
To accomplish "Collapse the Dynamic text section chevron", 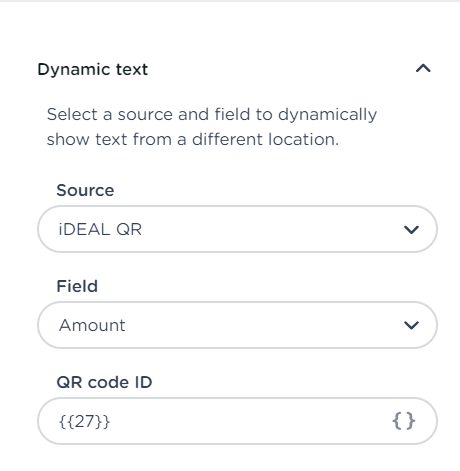I will click(x=423, y=69).
